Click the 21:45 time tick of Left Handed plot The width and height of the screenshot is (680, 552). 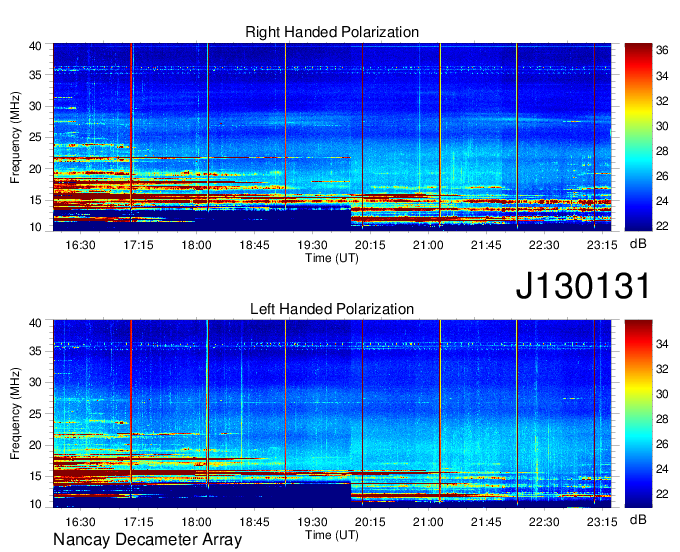(x=486, y=522)
